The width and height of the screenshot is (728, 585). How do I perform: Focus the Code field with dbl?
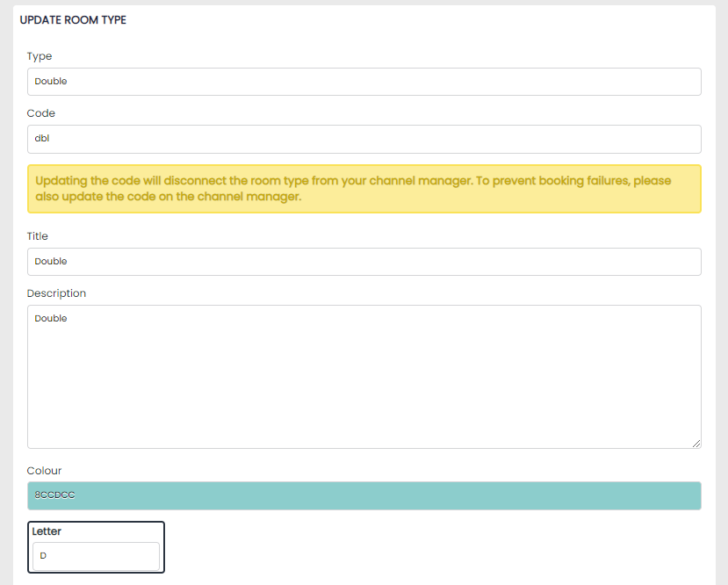[x=364, y=139]
